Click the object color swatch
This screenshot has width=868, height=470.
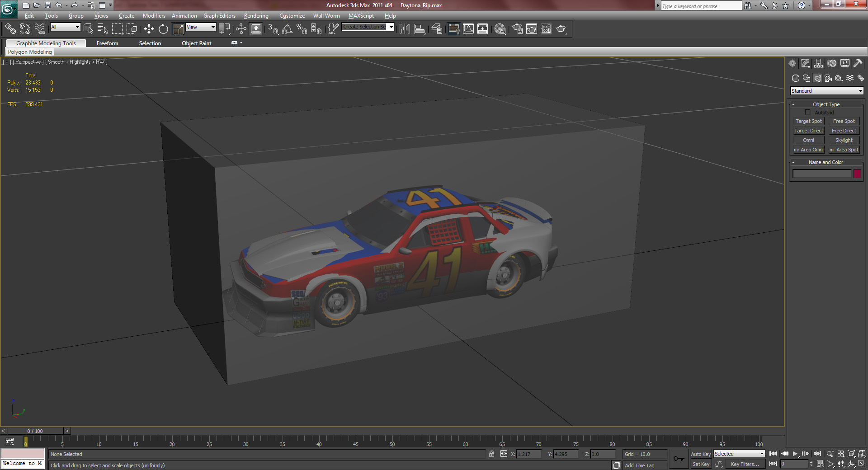tap(857, 174)
